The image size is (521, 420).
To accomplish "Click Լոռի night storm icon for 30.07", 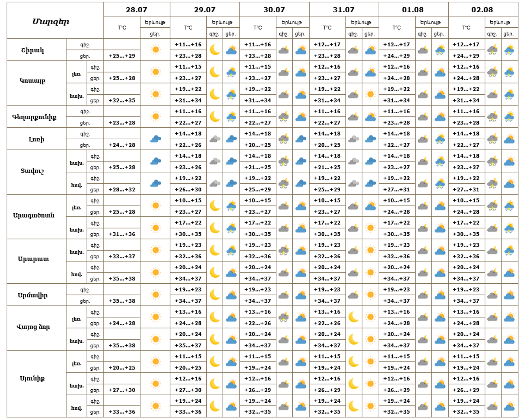I will (x=284, y=139).
